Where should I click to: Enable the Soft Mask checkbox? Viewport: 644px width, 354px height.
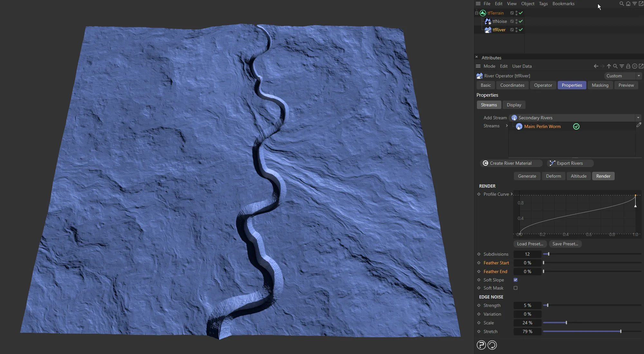(x=515, y=288)
